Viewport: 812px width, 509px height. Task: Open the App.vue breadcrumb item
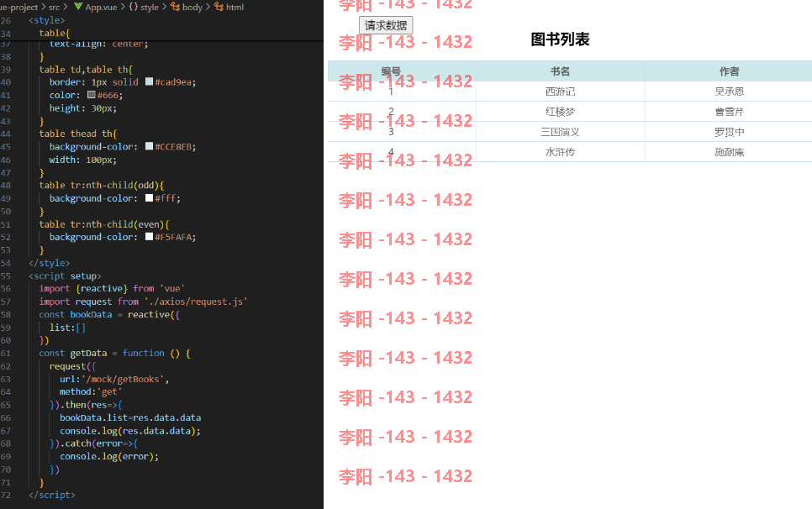(101, 8)
